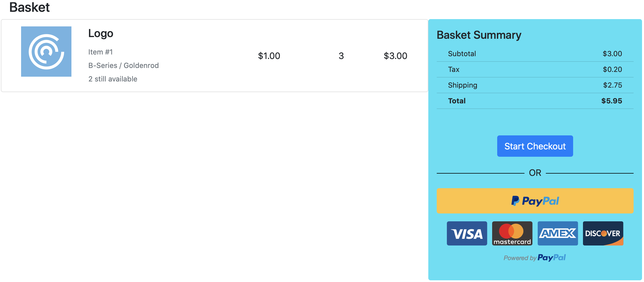Click the Basket Summary heading
Viewport: 644px width, 282px height.
[x=479, y=35]
